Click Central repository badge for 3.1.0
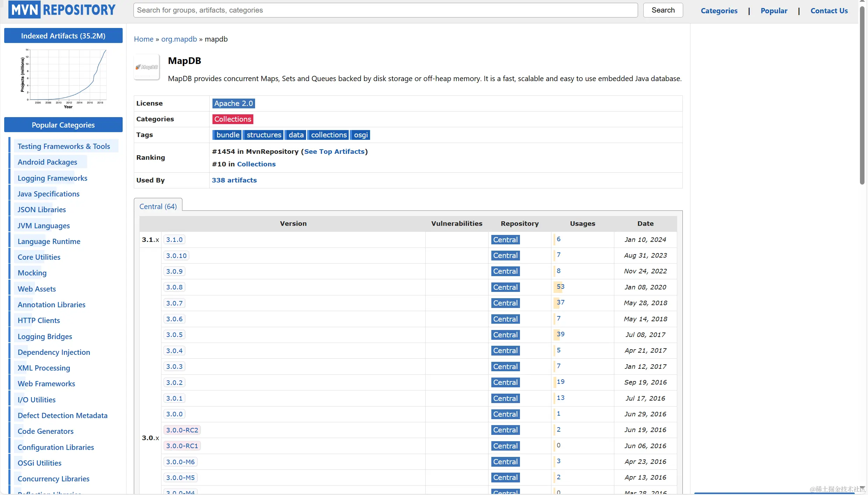Image resolution: width=868 pixels, height=495 pixels. coord(505,240)
